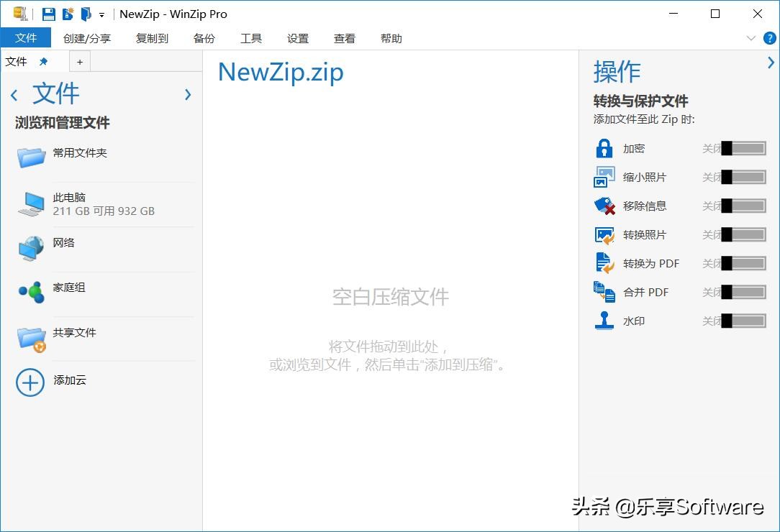Click the 转换照片 icon
The image size is (780, 532).
tap(604, 234)
